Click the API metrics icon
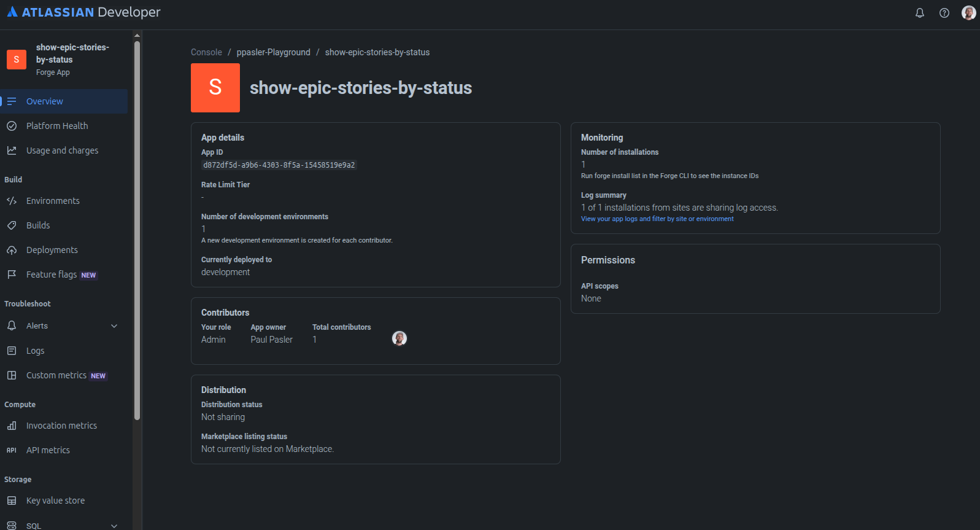This screenshot has height=530, width=980. pyautogui.click(x=12, y=450)
